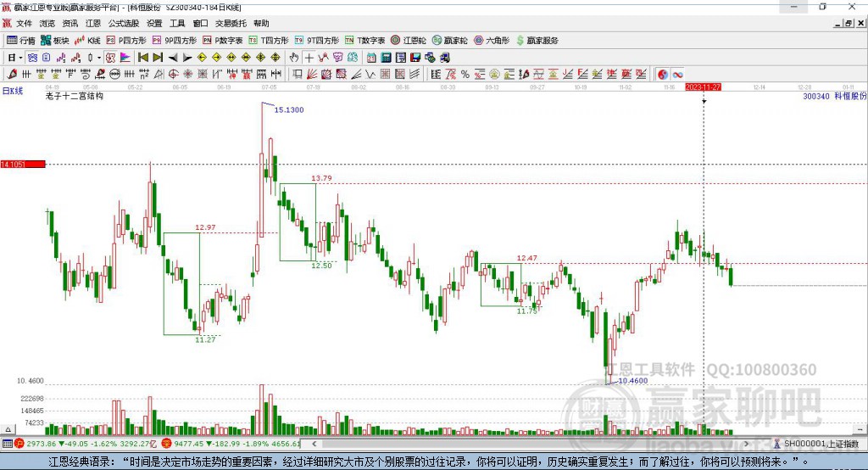Viewport: 868px width, 470px height.
Task: Click the up triangle button below price axis
Action: [8, 429]
